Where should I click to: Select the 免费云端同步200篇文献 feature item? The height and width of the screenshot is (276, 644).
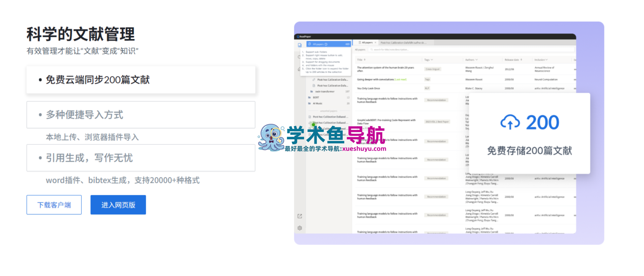point(141,80)
